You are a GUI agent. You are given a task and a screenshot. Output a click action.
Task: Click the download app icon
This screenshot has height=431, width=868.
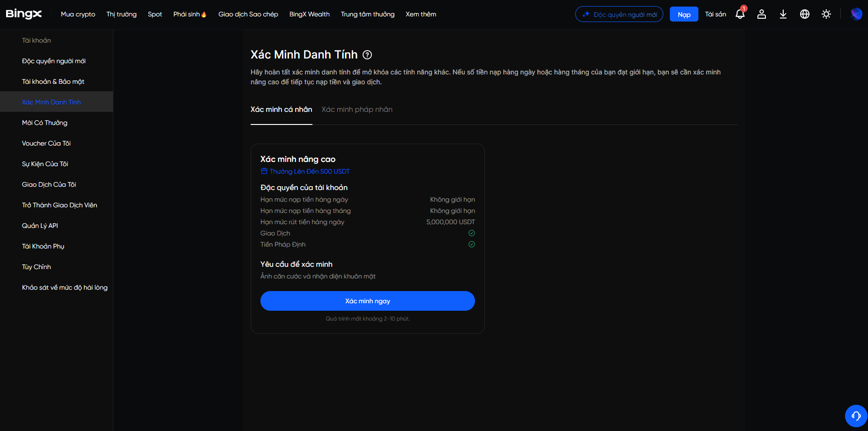(783, 14)
